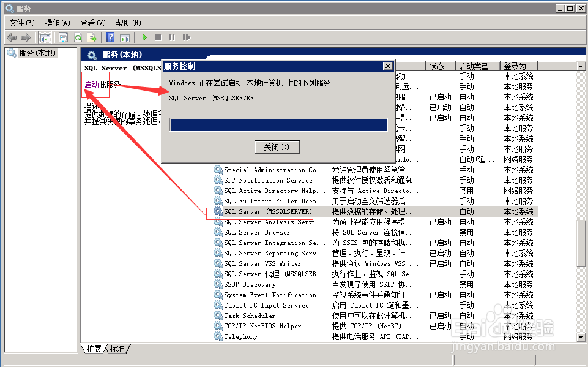Click 网络服务 login of SQL Active Directory Help...

click(518, 191)
